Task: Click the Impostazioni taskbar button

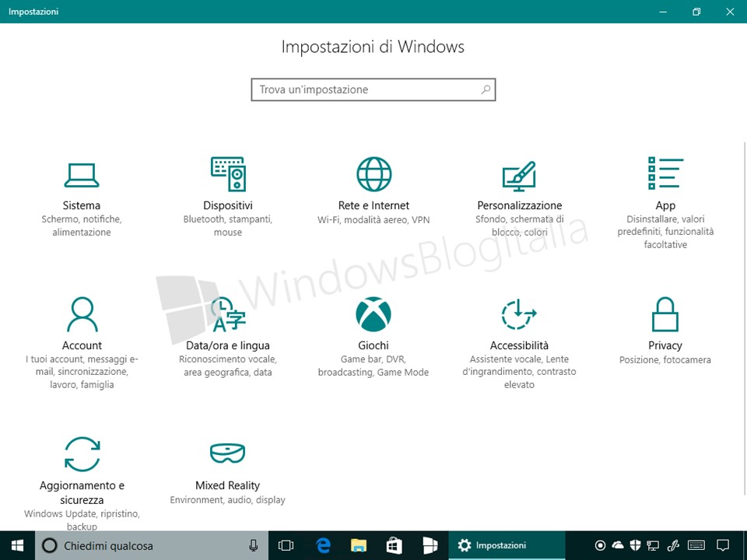Action: [x=507, y=546]
